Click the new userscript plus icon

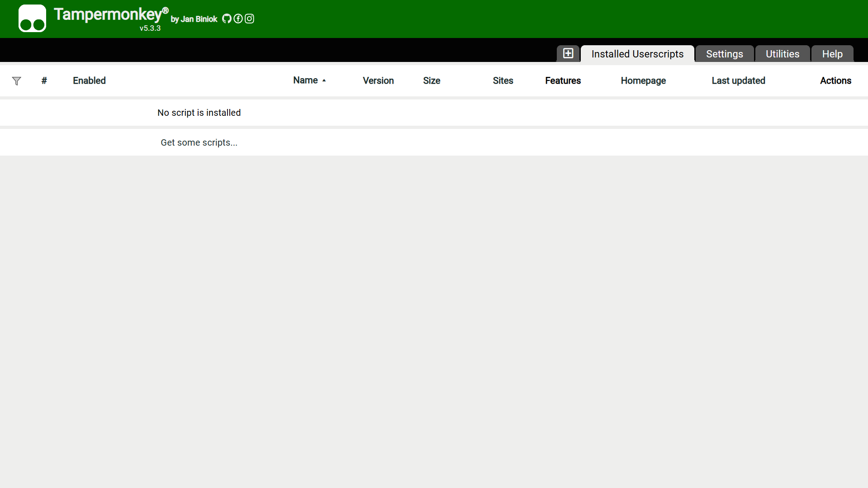tap(568, 53)
